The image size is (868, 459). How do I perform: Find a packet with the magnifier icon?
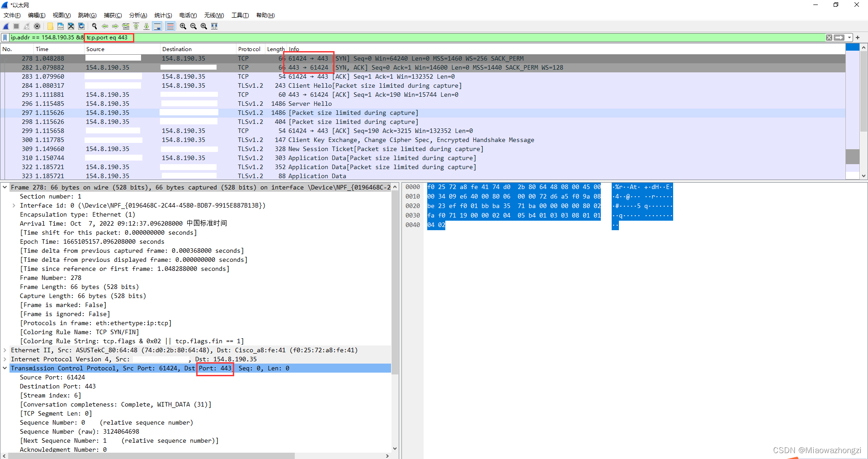(x=94, y=26)
